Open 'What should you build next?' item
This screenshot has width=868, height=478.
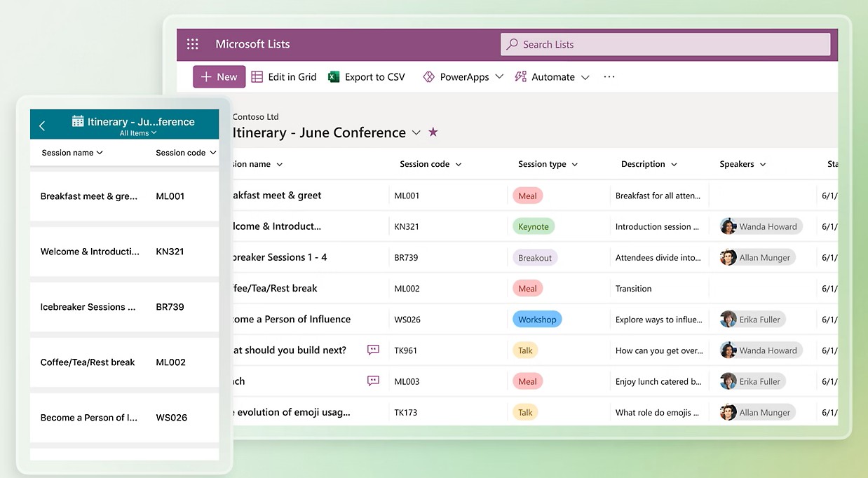point(289,350)
